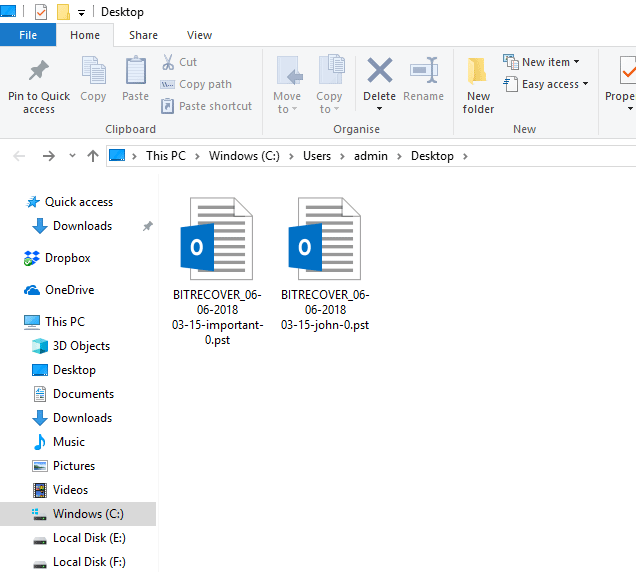Screen dimensions: 636x572
Task: Switch to the Share ribbon tab
Action: [143, 35]
